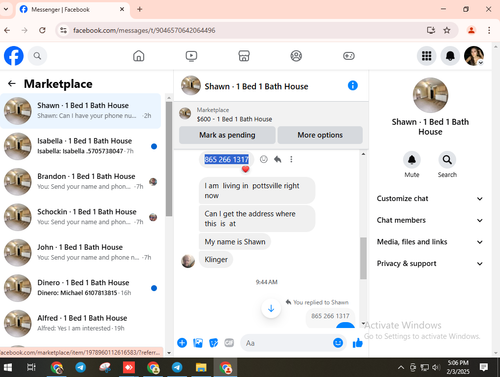Click the browser address bar URL
This screenshot has width=500, height=377.
144,30
